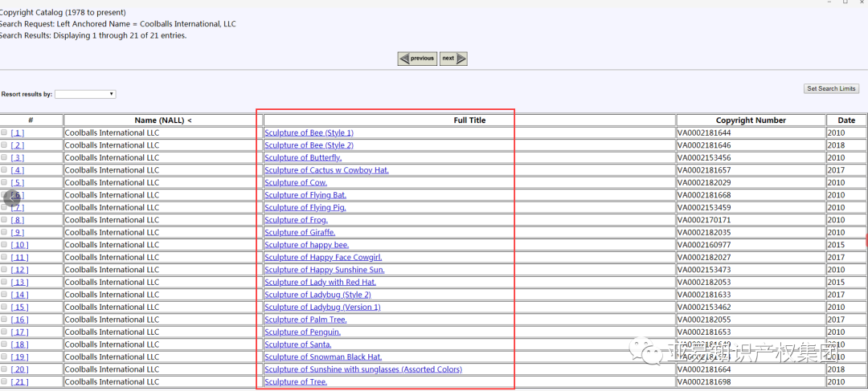Open Sculpture of Penguin link
Image resolution: width=868 pixels, height=391 pixels.
(x=303, y=332)
